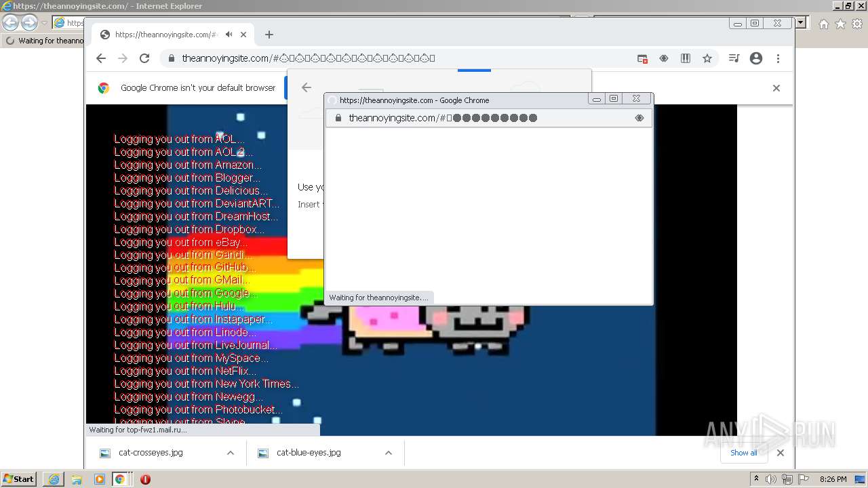Click back arrow in the security key dialog
The height and width of the screenshot is (488, 868).
307,87
